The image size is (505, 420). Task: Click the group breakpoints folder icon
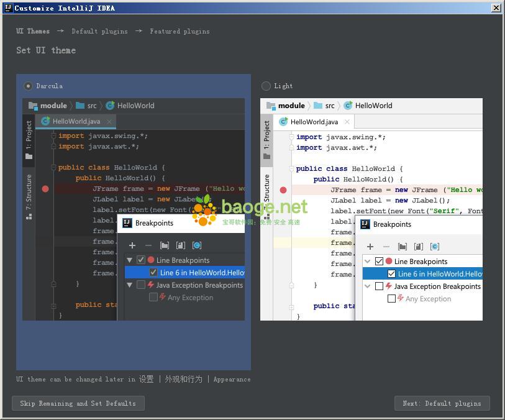[165, 245]
